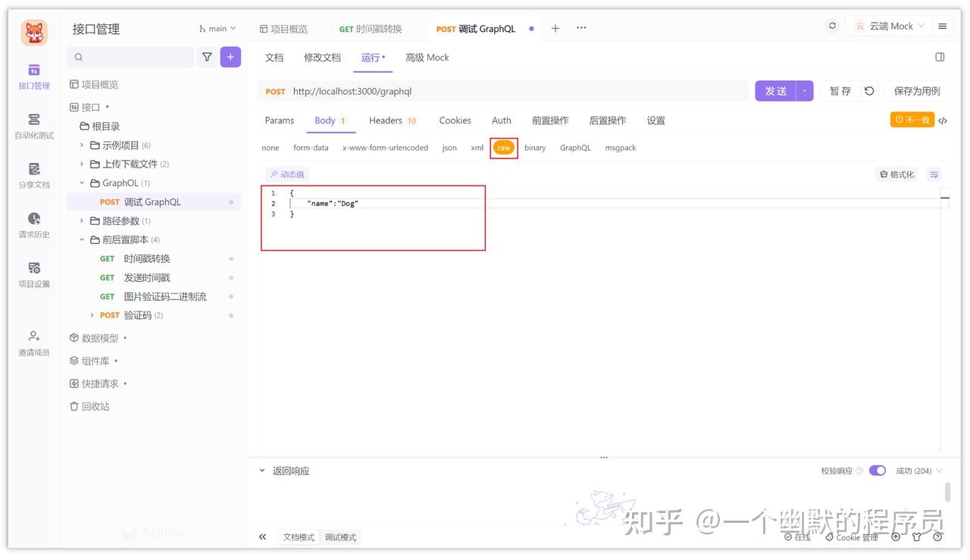Image resolution: width=970 pixels, height=560 pixels.
Task: Expand the 示例项目 folder
Action: (x=81, y=145)
